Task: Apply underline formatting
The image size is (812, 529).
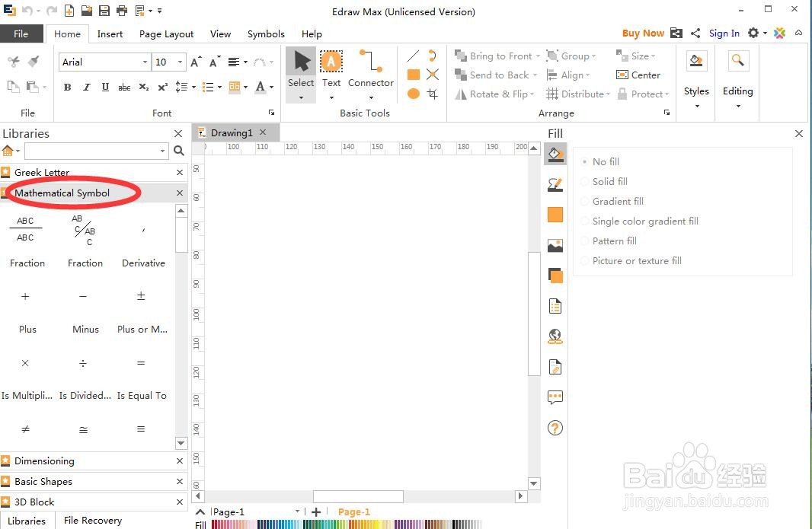Action: point(105,87)
